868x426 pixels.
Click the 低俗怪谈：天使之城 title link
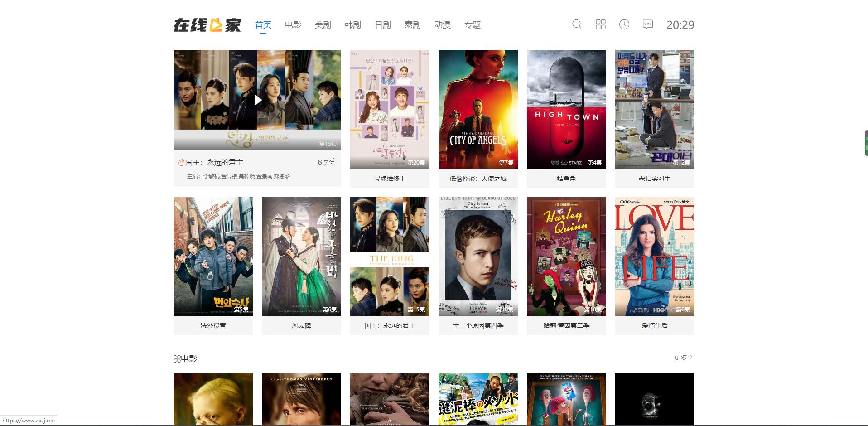coord(478,179)
